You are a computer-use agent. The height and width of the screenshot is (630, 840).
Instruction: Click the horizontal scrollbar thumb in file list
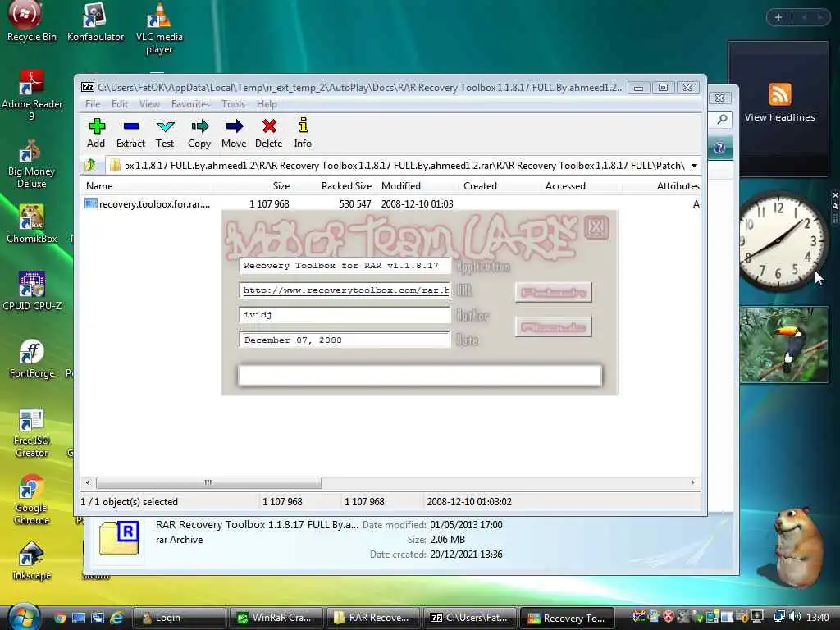point(208,482)
